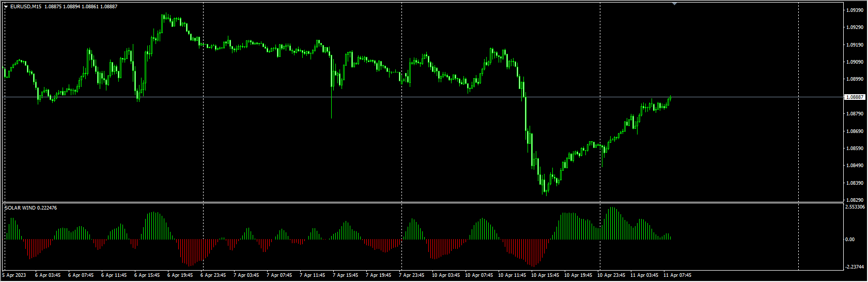This screenshot has height=282, width=868.
Task: Click the 1.08290 price scale label
Action: tap(855, 200)
